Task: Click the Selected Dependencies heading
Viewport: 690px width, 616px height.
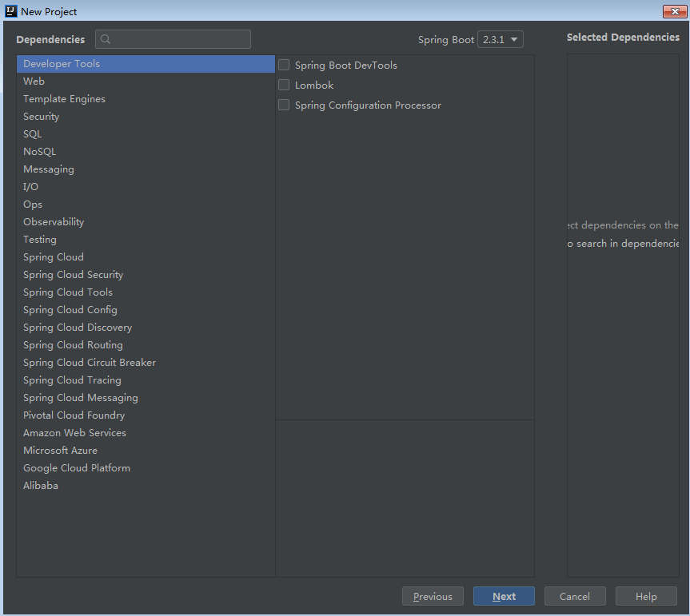Action: click(623, 38)
